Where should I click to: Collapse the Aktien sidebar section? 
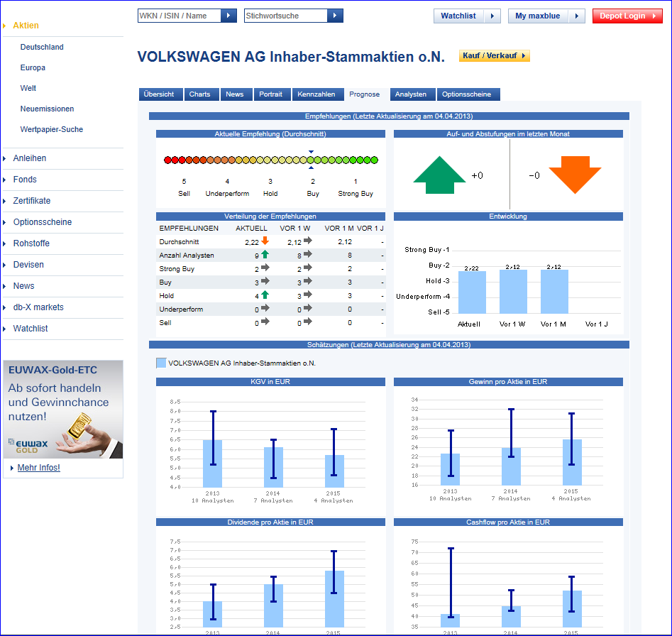click(x=26, y=26)
